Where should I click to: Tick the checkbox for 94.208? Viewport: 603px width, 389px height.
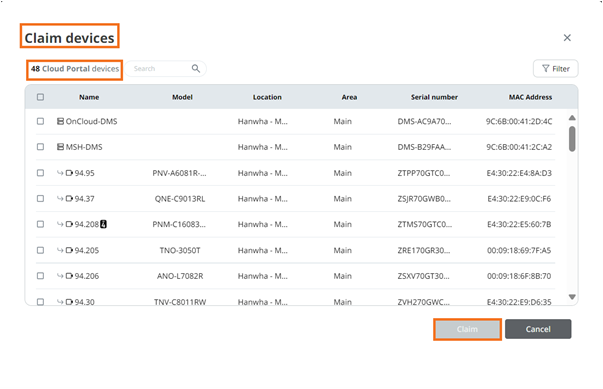pyautogui.click(x=40, y=224)
